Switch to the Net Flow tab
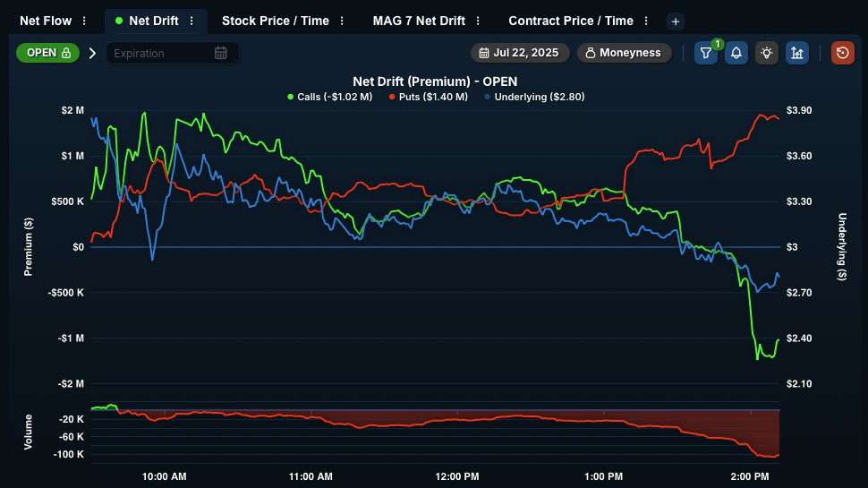This screenshot has width=868, height=488. (46, 21)
